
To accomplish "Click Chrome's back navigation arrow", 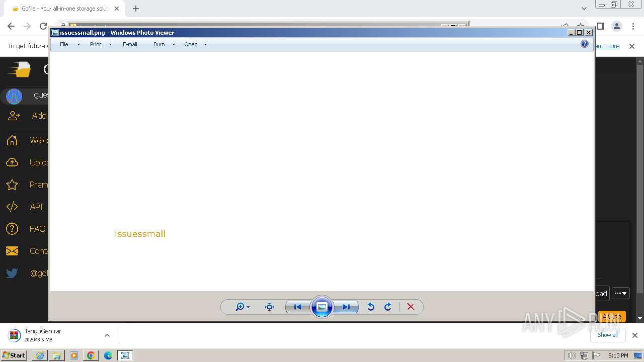I will tap(11, 26).
